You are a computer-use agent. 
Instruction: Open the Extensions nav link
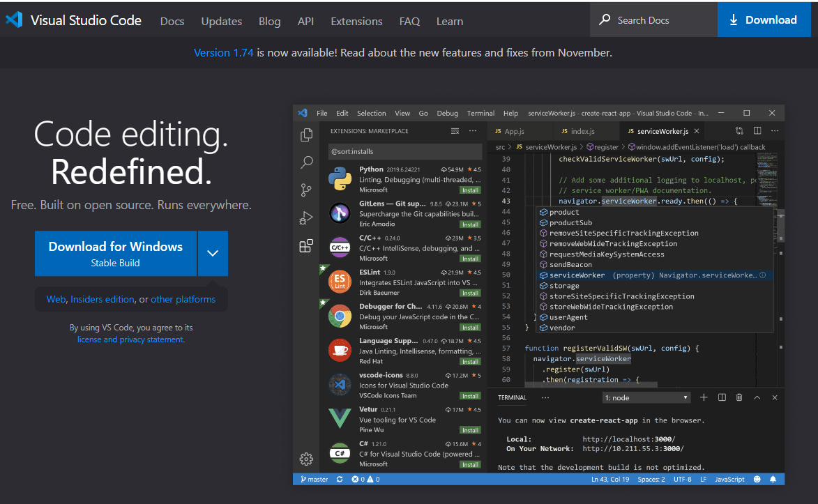coord(356,22)
